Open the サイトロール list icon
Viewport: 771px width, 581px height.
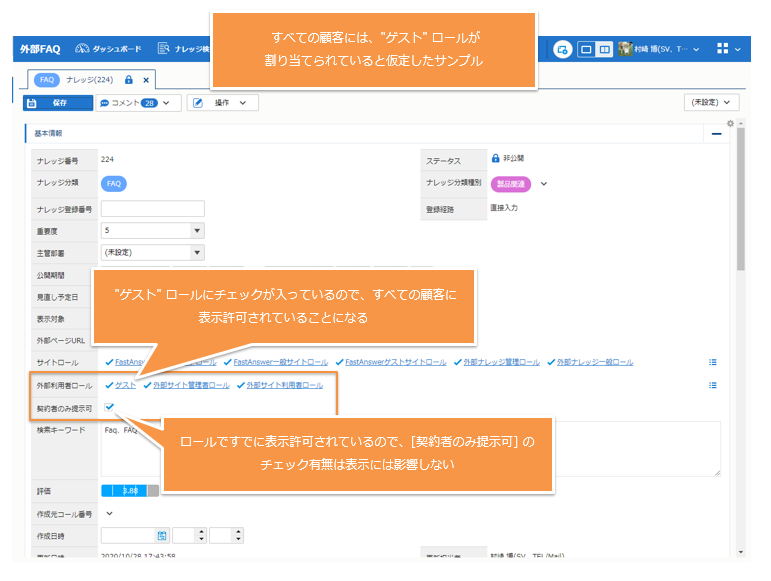(713, 362)
